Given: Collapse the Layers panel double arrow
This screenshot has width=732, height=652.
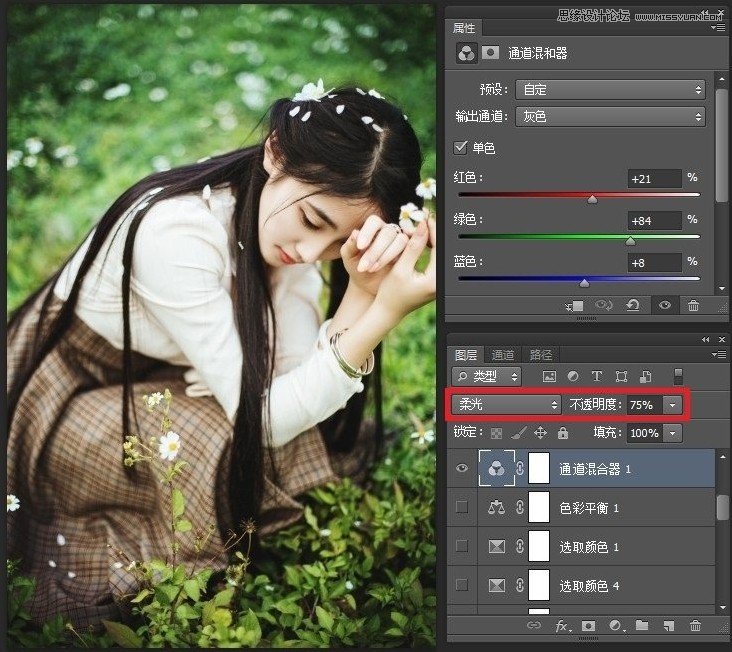Looking at the screenshot, I should tap(705, 340).
